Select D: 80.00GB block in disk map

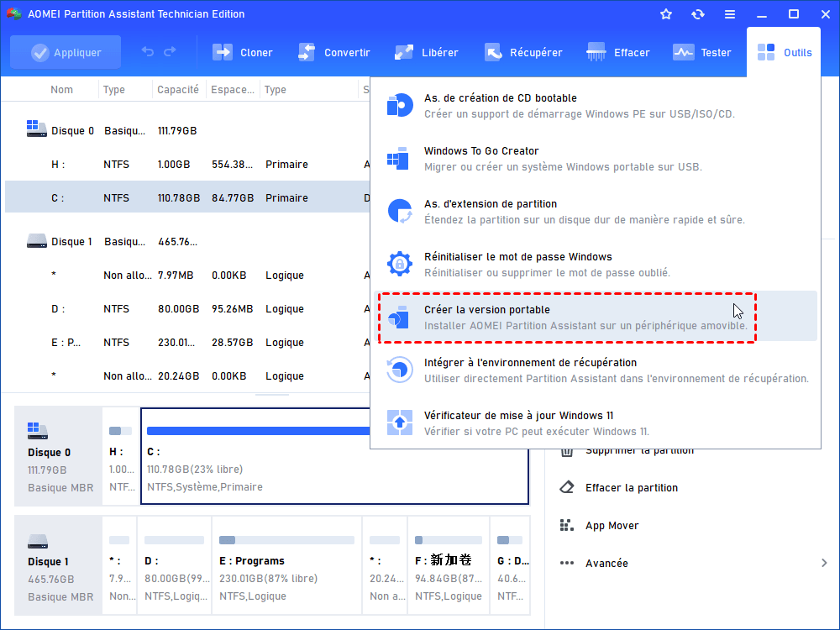click(175, 565)
